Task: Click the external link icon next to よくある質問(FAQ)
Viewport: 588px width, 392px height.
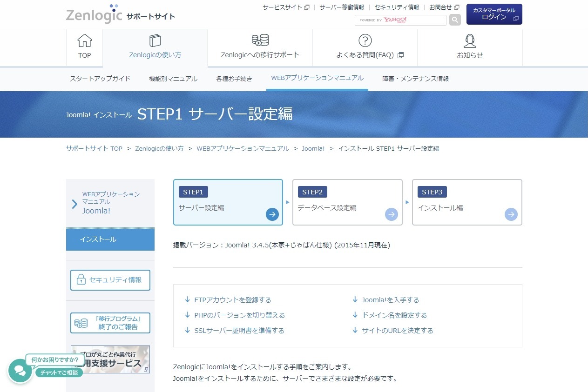Action: pos(401,55)
